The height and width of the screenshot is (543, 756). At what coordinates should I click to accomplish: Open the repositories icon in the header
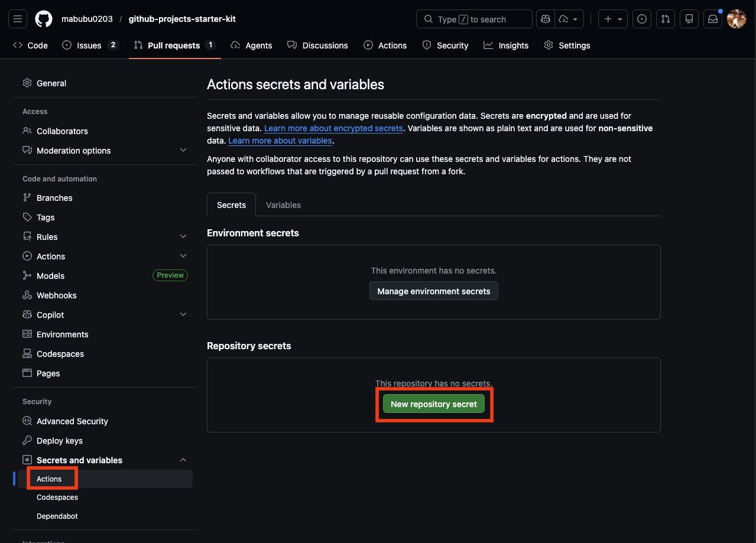click(x=689, y=19)
